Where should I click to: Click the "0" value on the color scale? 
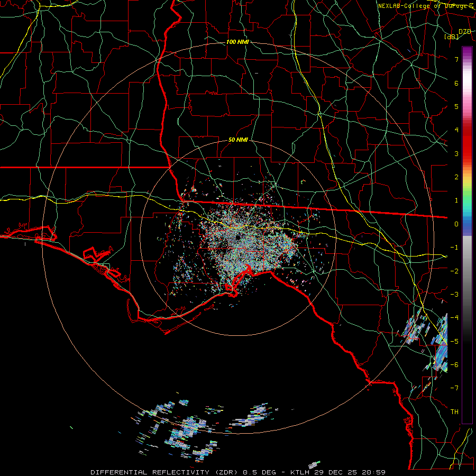(x=456, y=224)
